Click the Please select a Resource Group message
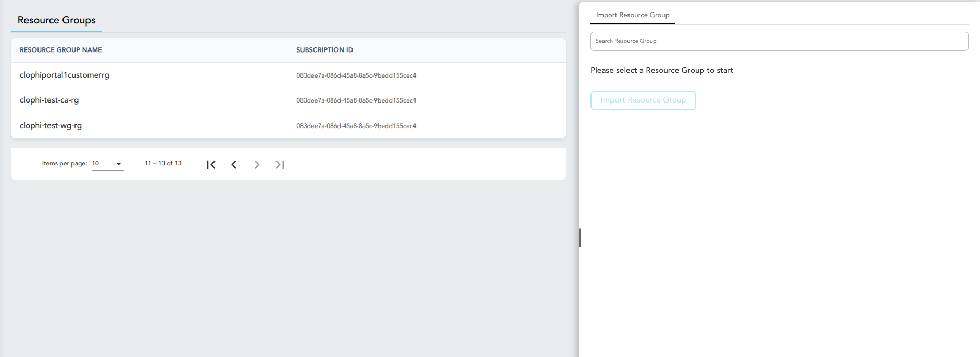The image size is (980, 357). [x=662, y=70]
